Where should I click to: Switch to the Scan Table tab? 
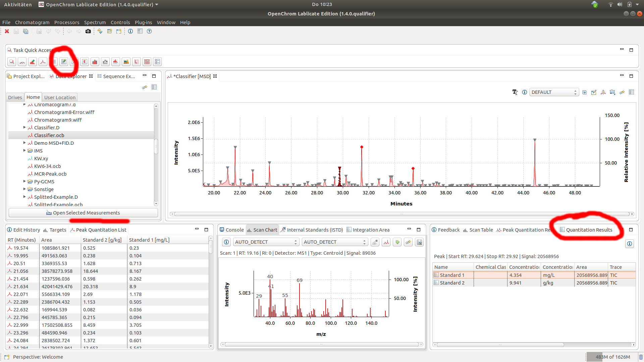pyautogui.click(x=478, y=230)
